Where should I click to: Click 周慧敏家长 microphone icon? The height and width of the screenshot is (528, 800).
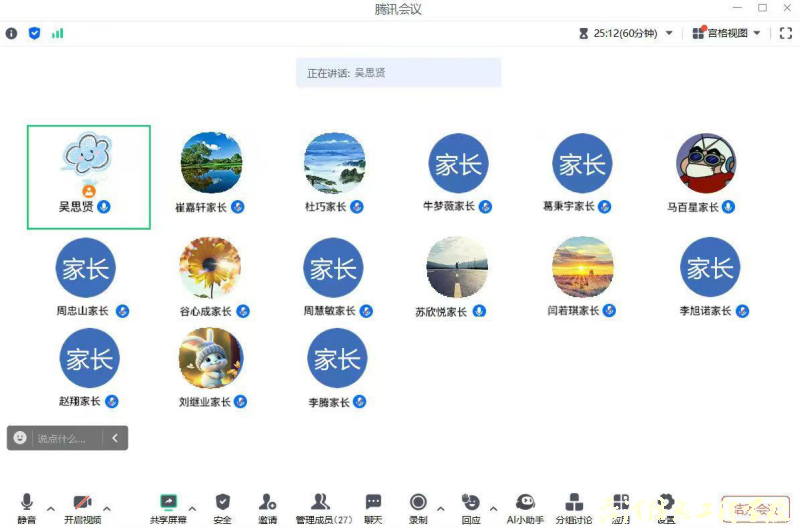tap(366, 311)
